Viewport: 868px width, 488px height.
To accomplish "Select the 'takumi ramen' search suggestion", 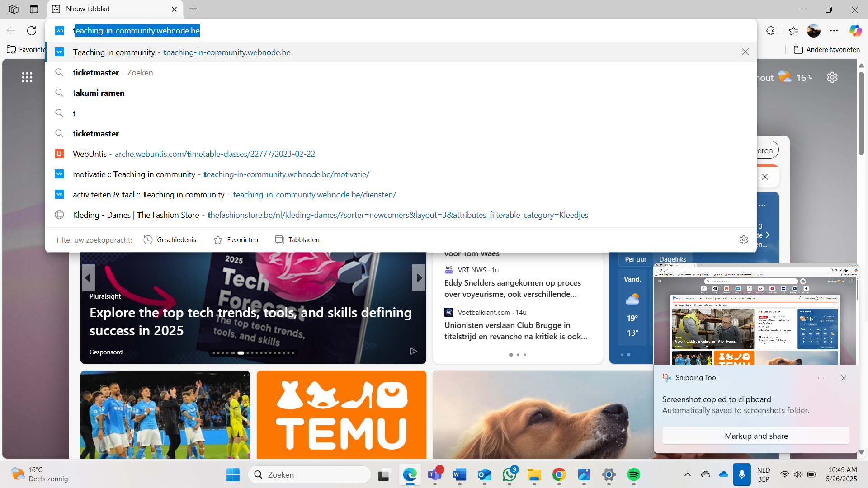I will 401,93.
